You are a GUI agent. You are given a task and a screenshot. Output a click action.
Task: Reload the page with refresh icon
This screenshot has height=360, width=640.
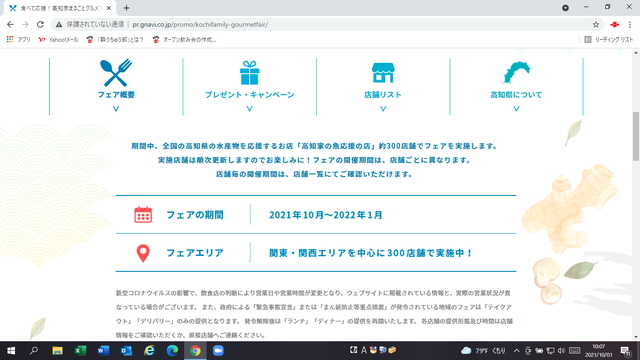[40, 24]
